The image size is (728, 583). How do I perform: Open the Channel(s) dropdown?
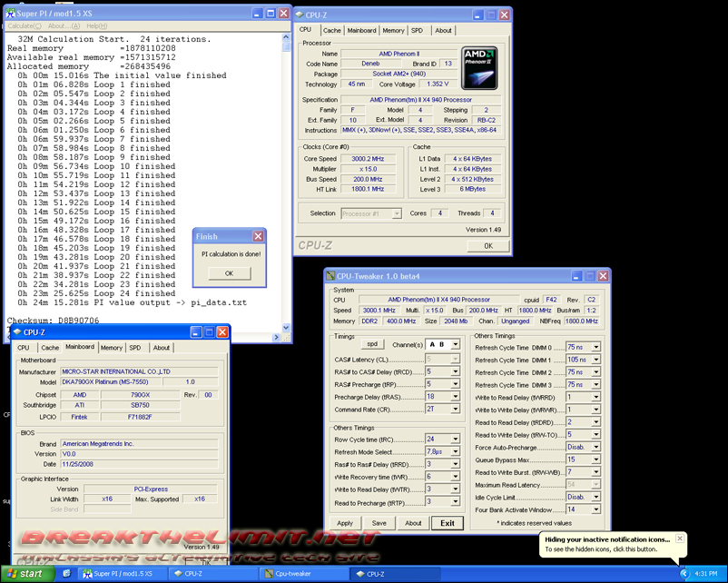point(456,345)
